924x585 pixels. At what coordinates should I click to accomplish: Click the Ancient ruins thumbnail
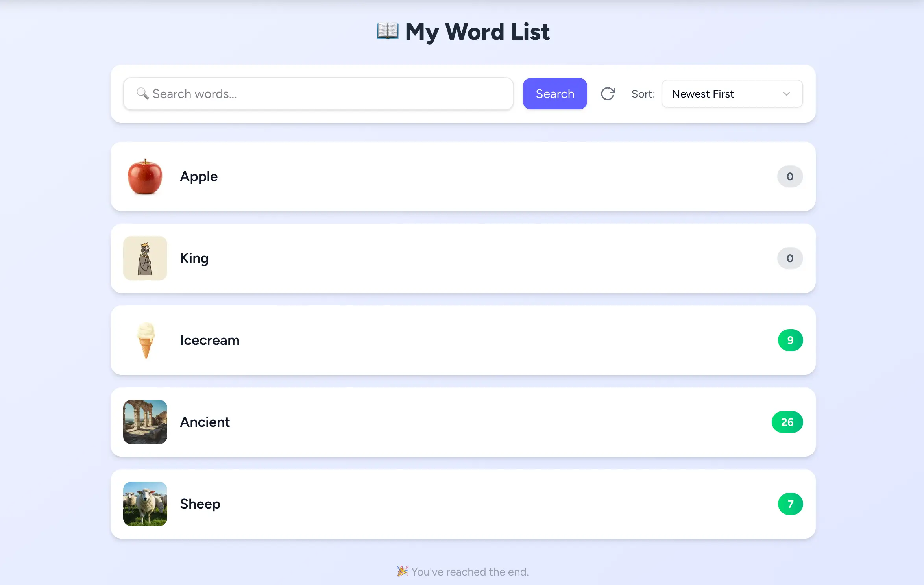[145, 422]
